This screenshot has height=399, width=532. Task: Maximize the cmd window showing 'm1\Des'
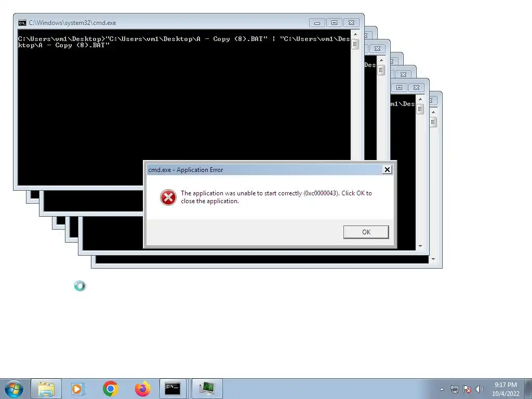tap(400, 87)
